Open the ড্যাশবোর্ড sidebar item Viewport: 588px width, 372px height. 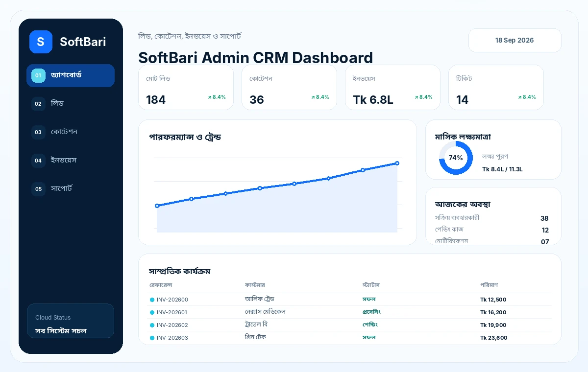tap(71, 75)
